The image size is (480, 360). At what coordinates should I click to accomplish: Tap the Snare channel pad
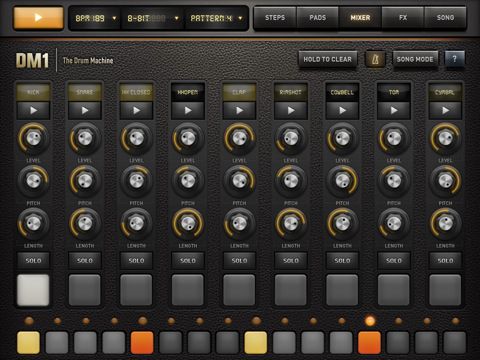click(x=85, y=290)
